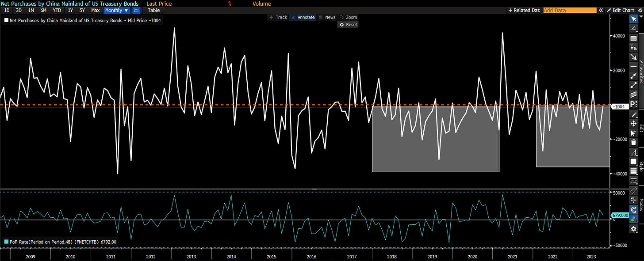Open the white fill color swatch
The width and height of the screenshot is (644, 261).
[x=633, y=162]
